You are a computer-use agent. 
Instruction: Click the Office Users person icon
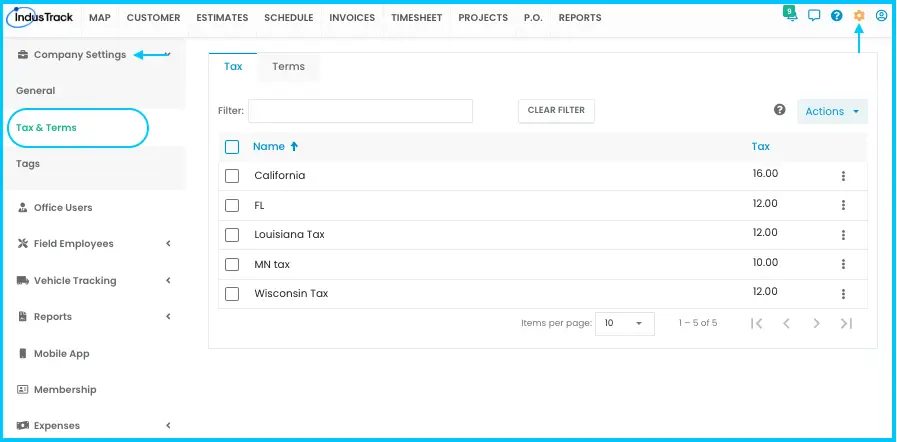[23, 208]
